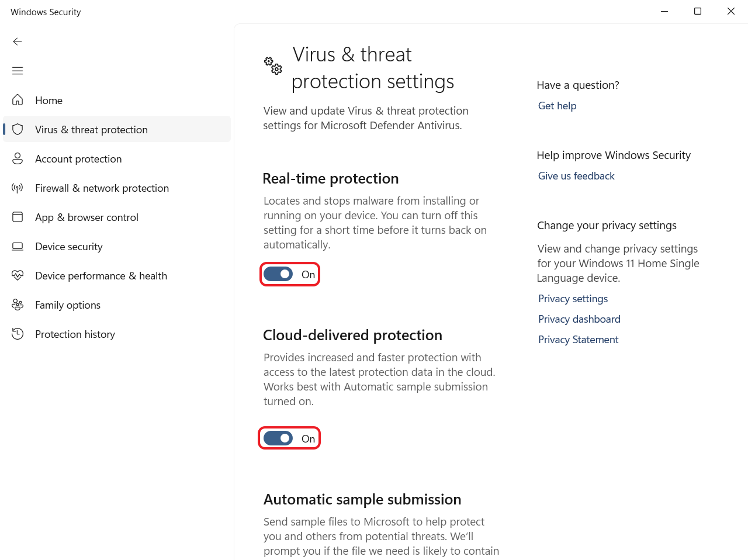Select Firewall & network protection menu item
The height and width of the screenshot is (560, 748).
[102, 188]
